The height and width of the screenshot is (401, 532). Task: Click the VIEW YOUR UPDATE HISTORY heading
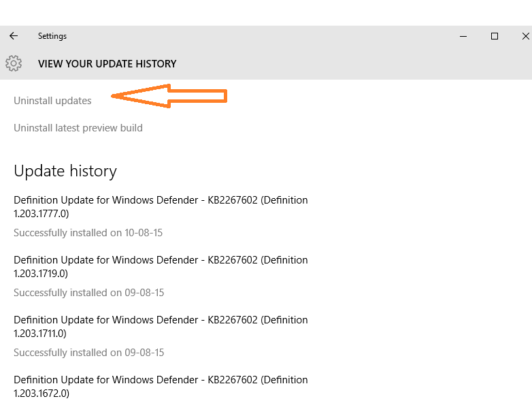point(107,64)
